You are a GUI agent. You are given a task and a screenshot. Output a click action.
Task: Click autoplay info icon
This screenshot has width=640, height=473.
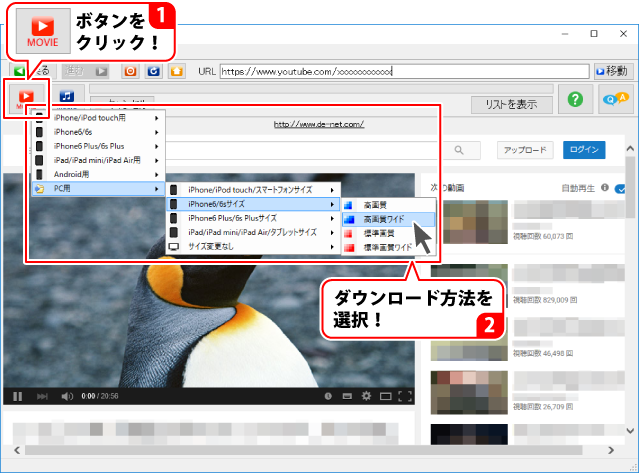pyautogui.click(x=605, y=187)
